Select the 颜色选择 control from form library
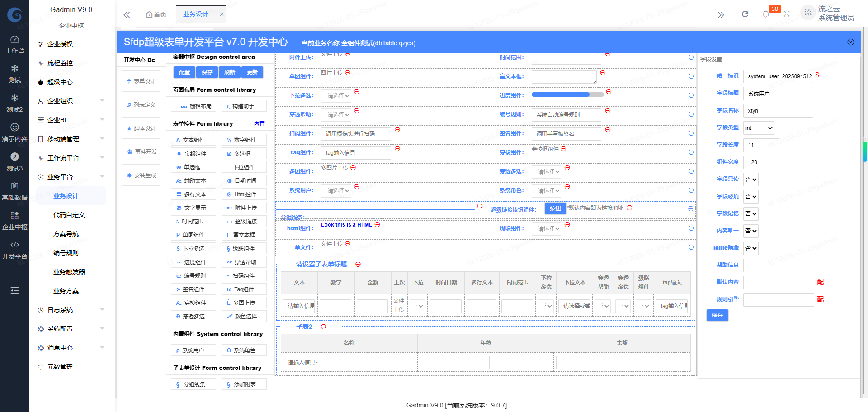The image size is (868, 412). coord(244,317)
